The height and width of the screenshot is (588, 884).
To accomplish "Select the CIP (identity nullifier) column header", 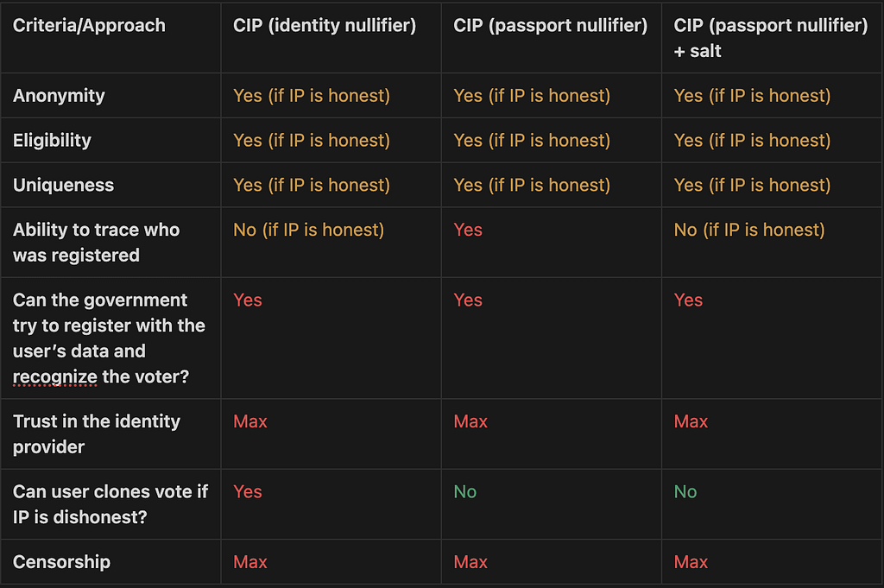I will [x=325, y=25].
